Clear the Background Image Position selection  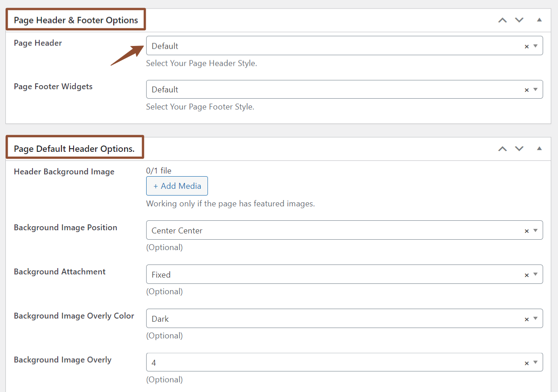(526, 230)
